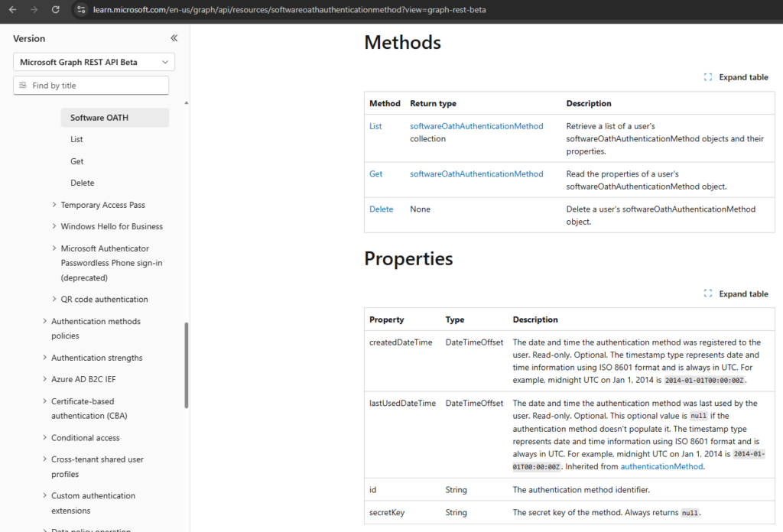Screen dimensions: 783x532
Task: Open the Microsoft Graph REST API Beta dropdown
Action: coord(94,62)
